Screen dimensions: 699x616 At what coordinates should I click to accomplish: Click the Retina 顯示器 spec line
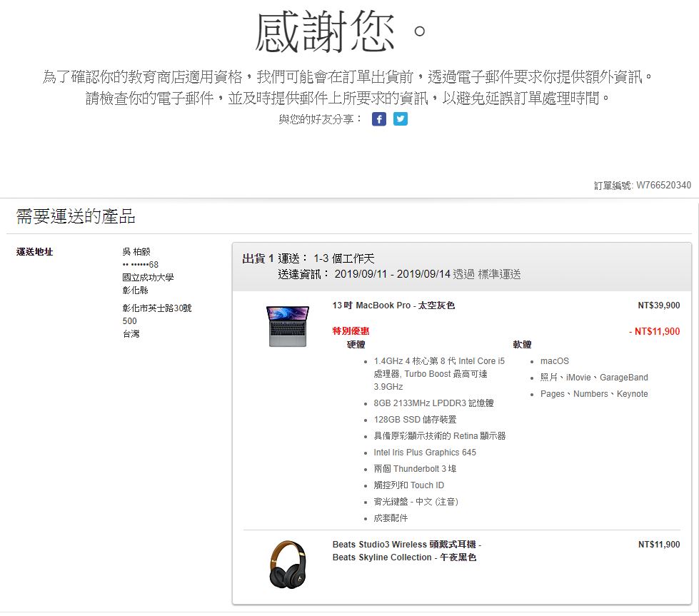coord(440,436)
